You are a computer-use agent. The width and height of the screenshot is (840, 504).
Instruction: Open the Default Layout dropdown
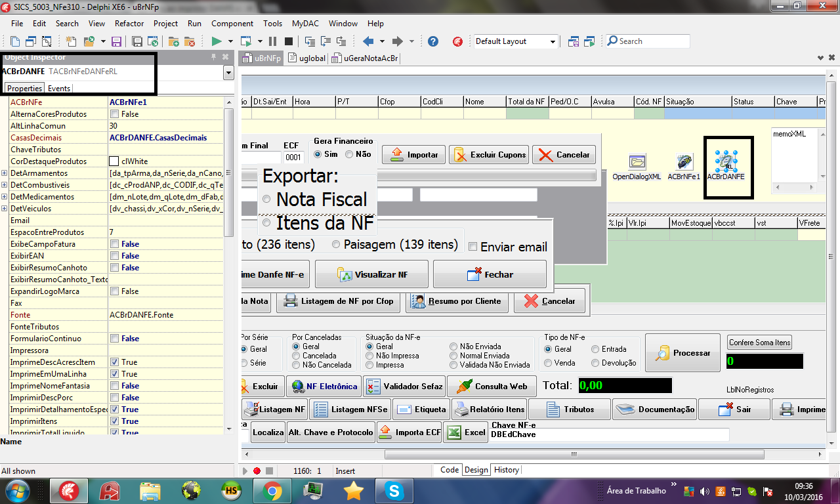coord(553,41)
